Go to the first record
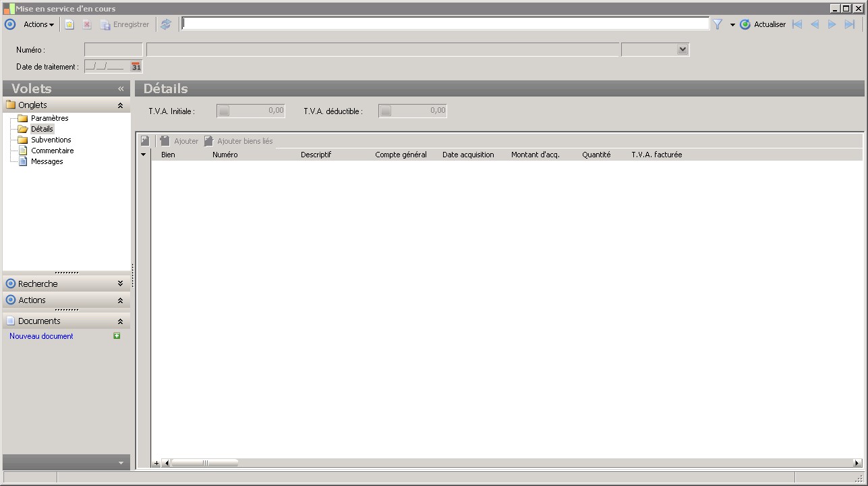868x486 pixels. tap(797, 24)
